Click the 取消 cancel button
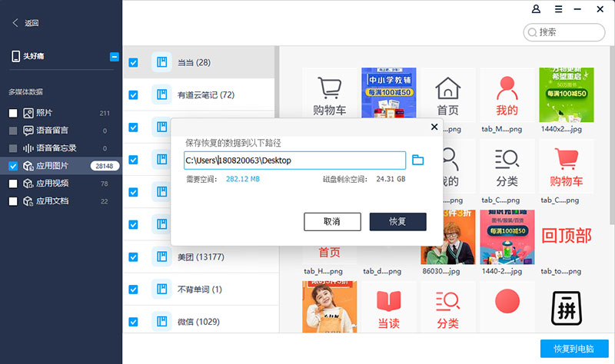The width and height of the screenshot is (615, 364). 332,222
